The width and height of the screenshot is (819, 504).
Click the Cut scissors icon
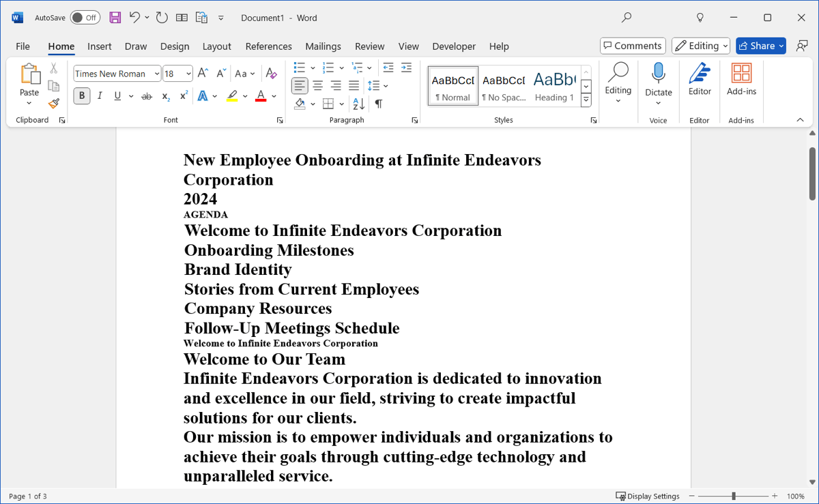[54, 68]
